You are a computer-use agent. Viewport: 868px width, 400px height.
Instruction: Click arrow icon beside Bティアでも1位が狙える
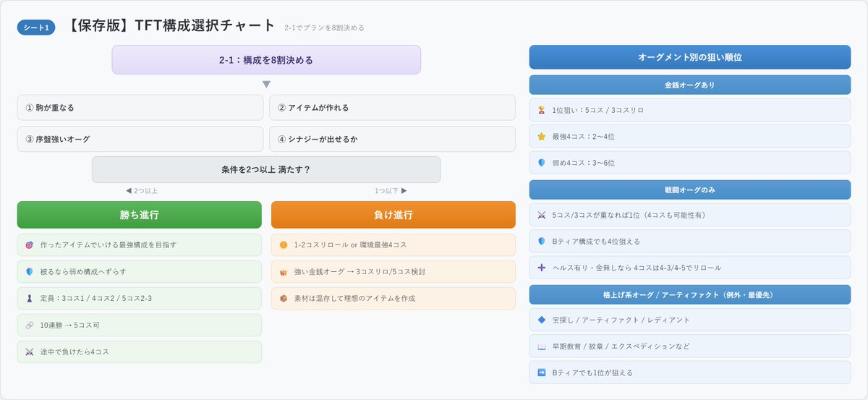542,373
